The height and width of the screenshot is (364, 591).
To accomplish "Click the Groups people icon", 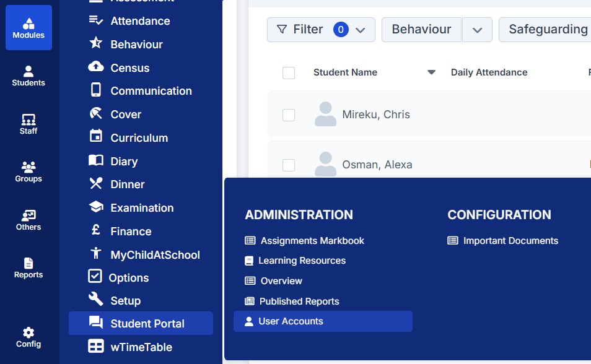I will point(28,170).
